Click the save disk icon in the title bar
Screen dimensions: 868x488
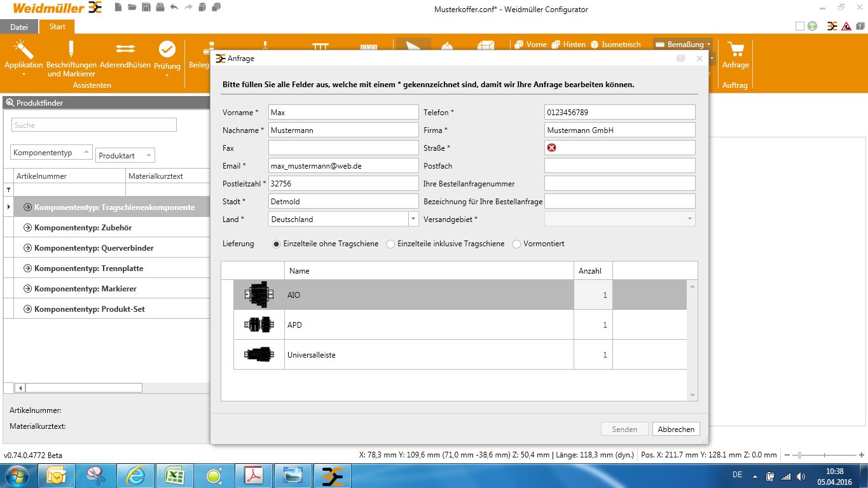pyautogui.click(x=146, y=8)
